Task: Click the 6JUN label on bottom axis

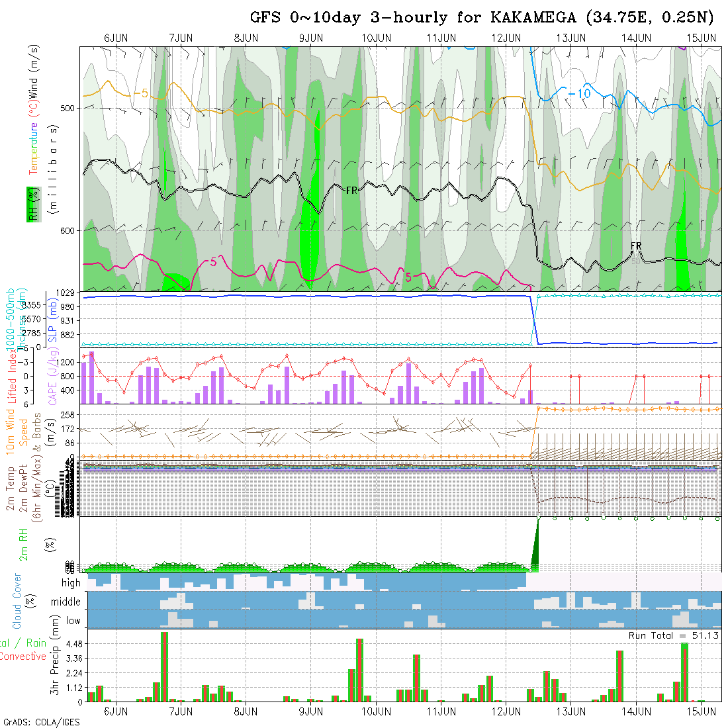Action: click(116, 711)
